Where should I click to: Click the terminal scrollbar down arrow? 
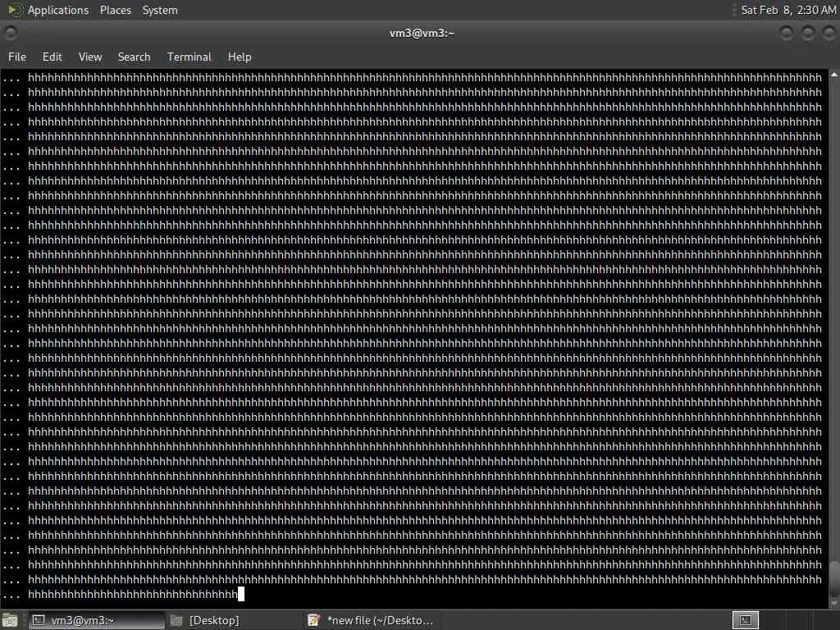pyautogui.click(x=834, y=603)
